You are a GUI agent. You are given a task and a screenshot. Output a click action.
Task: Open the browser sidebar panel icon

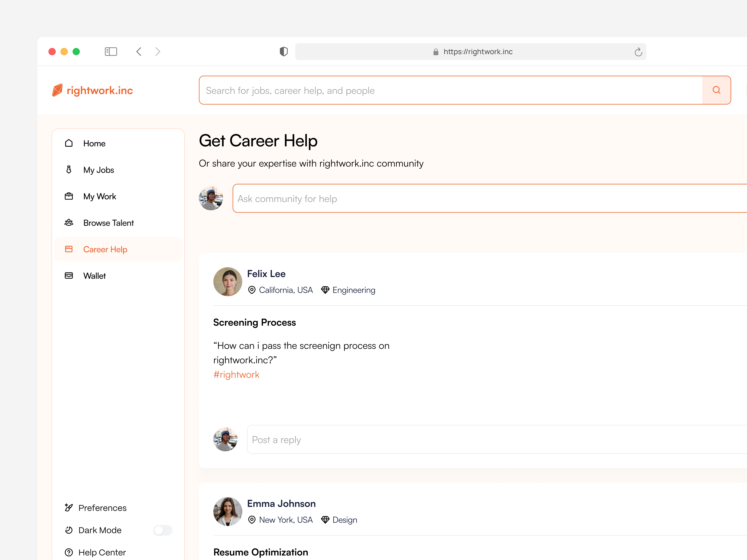click(111, 51)
